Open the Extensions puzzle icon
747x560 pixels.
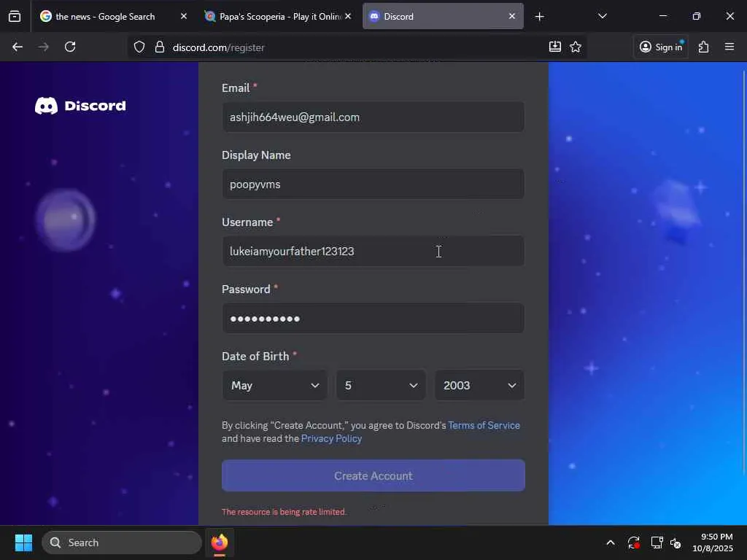click(704, 47)
